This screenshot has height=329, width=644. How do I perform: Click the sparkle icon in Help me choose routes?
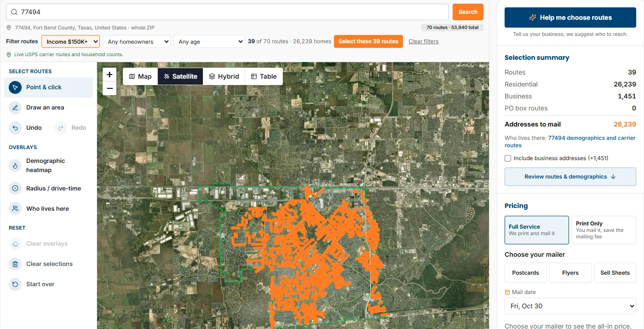point(533,17)
